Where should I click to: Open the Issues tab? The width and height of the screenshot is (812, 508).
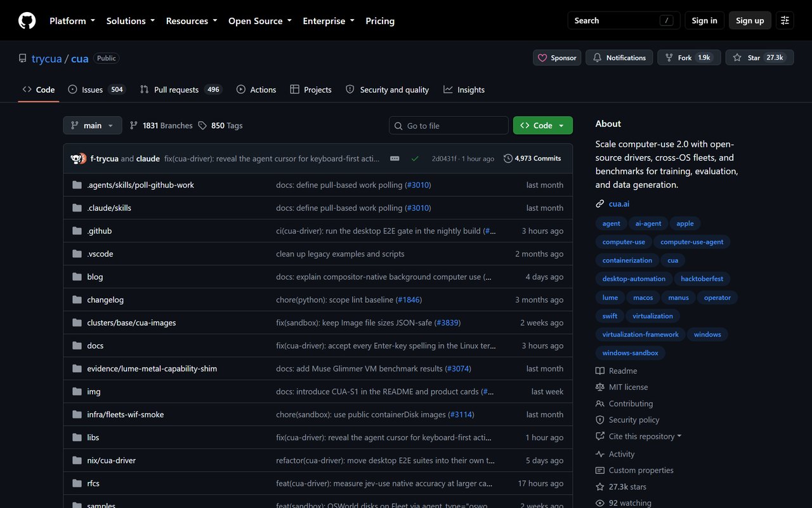[97, 90]
